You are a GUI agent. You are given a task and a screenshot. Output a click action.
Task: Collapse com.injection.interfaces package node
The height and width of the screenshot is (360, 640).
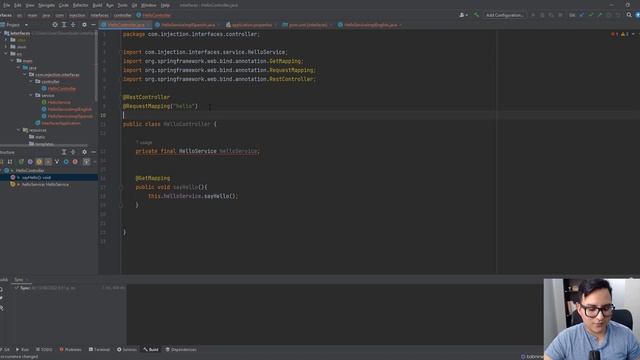pos(24,75)
